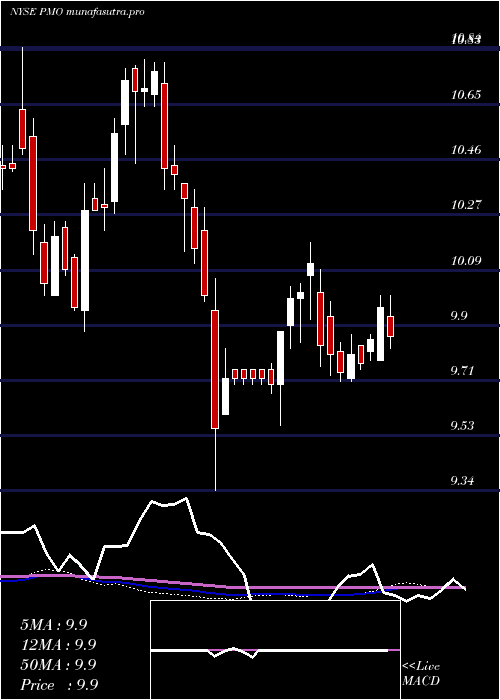Click the 10.65 price axis label
The image size is (500, 700).
point(466,94)
